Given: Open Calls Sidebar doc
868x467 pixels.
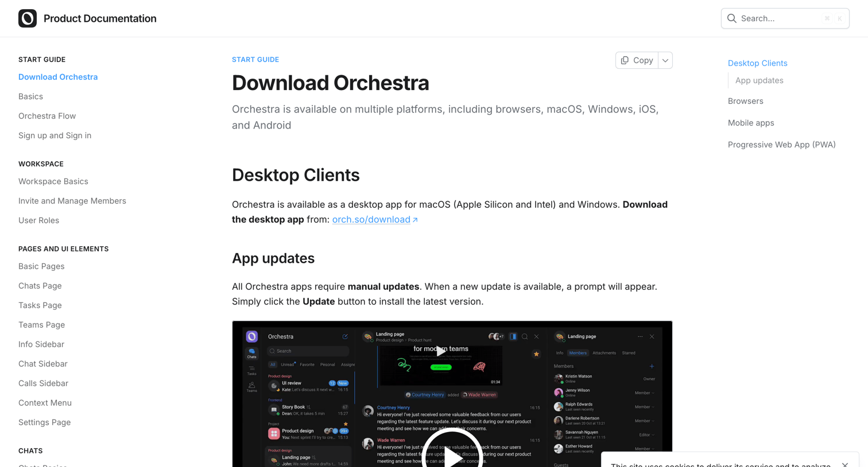Looking at the screenshot, I should coord(43,383).
